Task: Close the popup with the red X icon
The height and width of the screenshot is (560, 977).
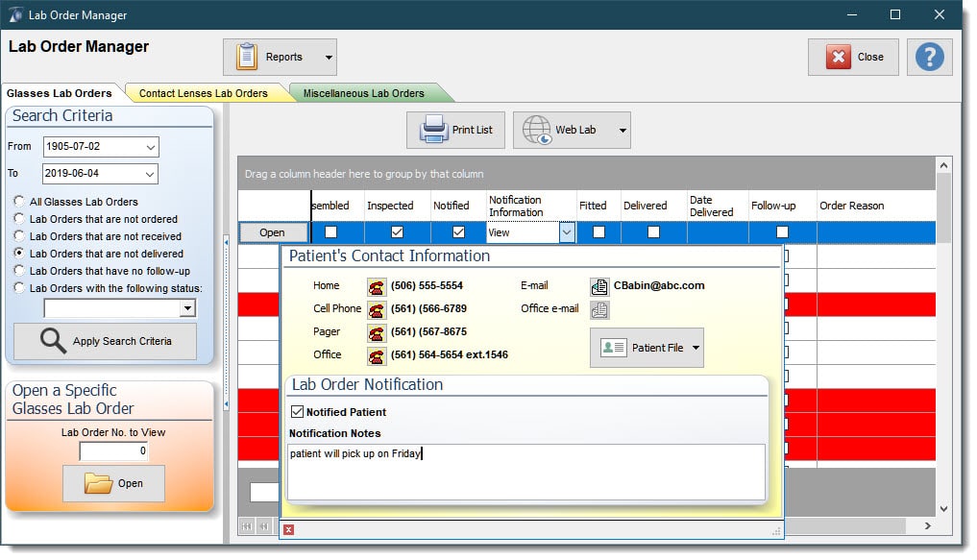Action: [x=288, y=529]
